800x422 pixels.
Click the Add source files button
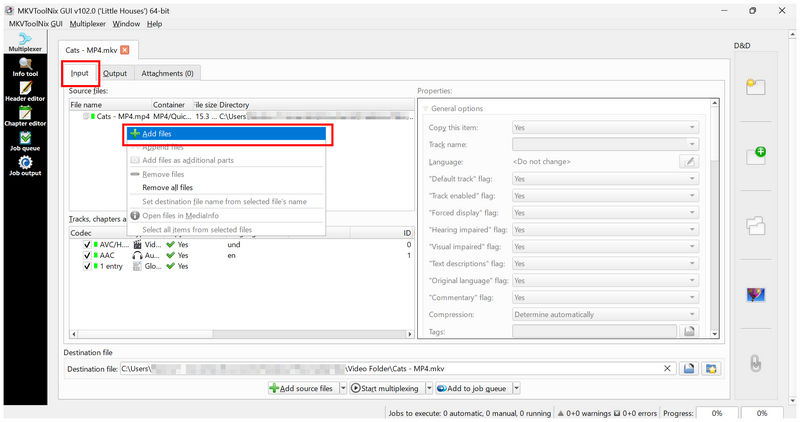[303, 388]
